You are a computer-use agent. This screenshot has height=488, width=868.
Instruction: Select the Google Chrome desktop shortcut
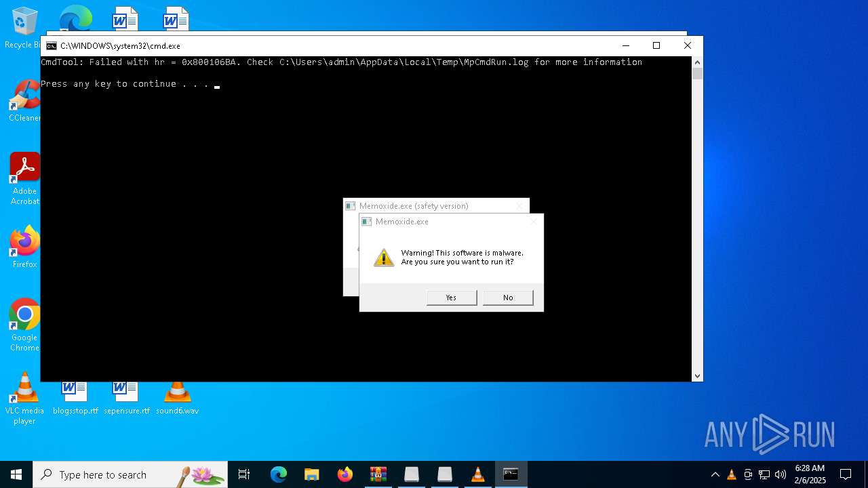point(24,325)
